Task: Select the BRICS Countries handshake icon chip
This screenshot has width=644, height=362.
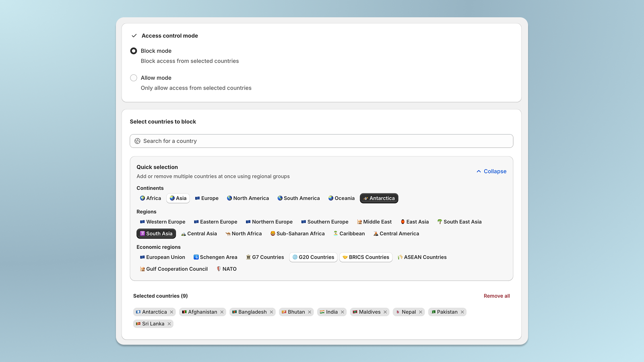Action: [x=365, y=257]
